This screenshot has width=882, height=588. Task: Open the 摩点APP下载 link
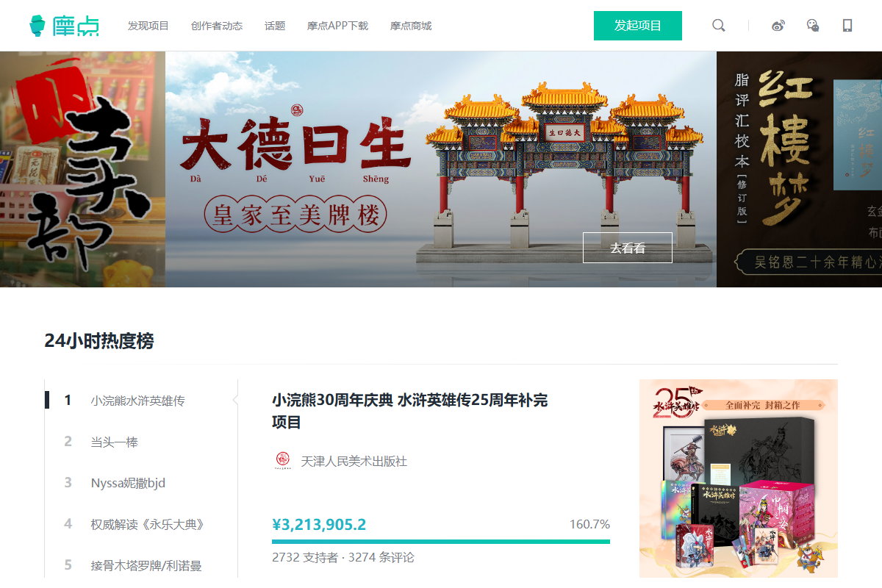(337, 25)
